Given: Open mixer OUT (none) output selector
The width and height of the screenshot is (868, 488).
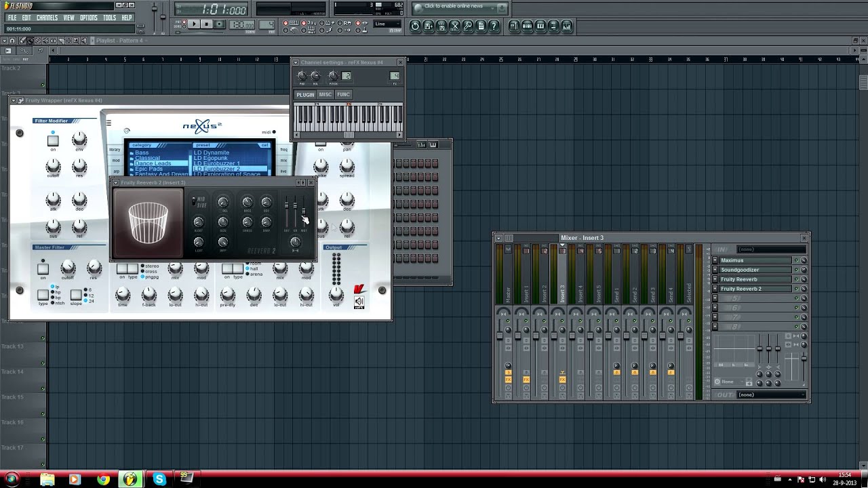Looking at the screenshot, I should [771, 394].
